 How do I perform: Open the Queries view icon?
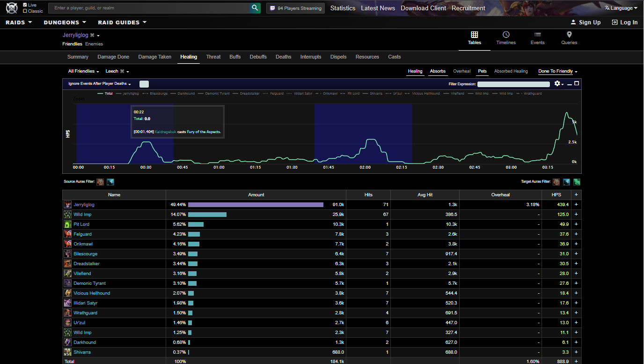coord(569,35)
